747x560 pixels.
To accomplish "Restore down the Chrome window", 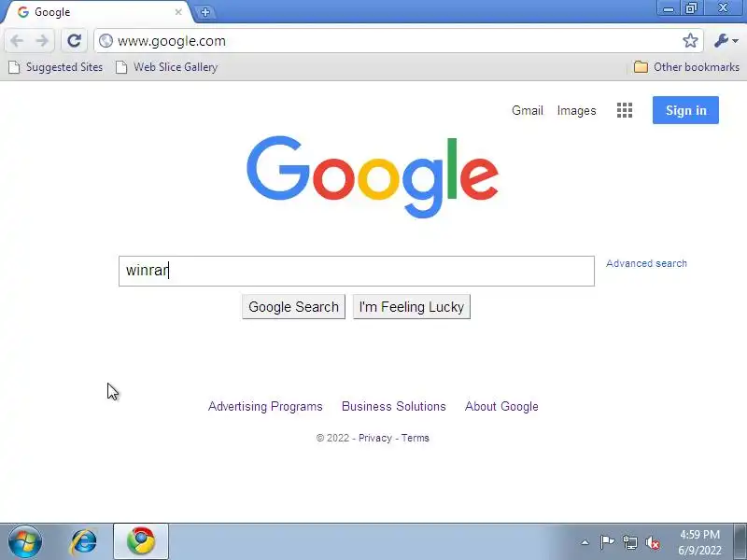I will point(691,8).
